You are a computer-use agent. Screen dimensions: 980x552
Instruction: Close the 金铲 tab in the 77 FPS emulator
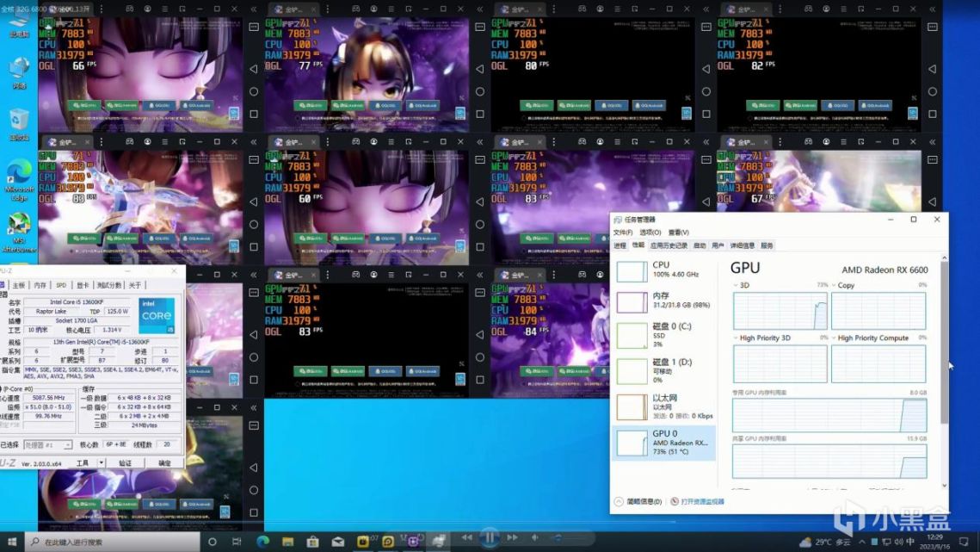pyautogui.click(x=314, y=9)
